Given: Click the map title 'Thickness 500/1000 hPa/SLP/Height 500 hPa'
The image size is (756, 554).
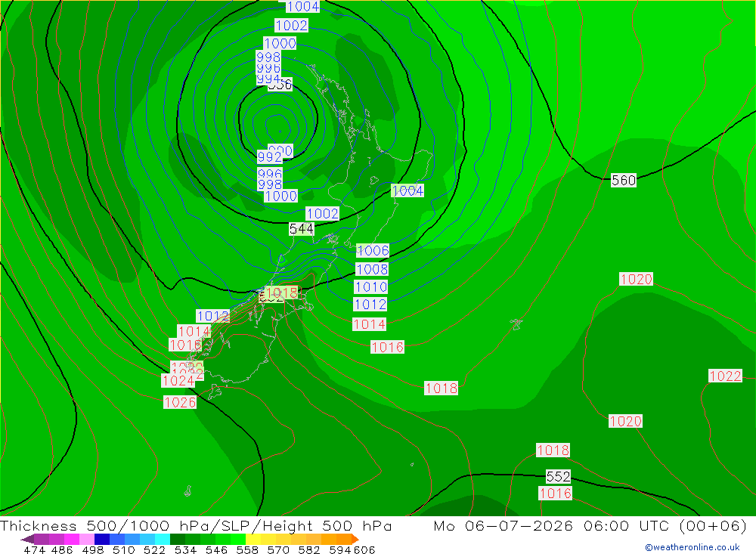Looking at the screenshot, I should pos(196,525).
